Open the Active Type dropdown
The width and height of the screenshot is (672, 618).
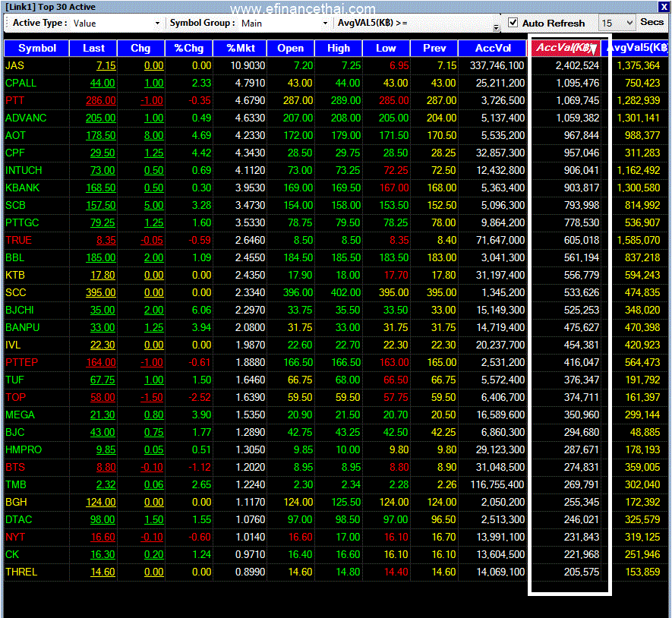pos(157,23)
